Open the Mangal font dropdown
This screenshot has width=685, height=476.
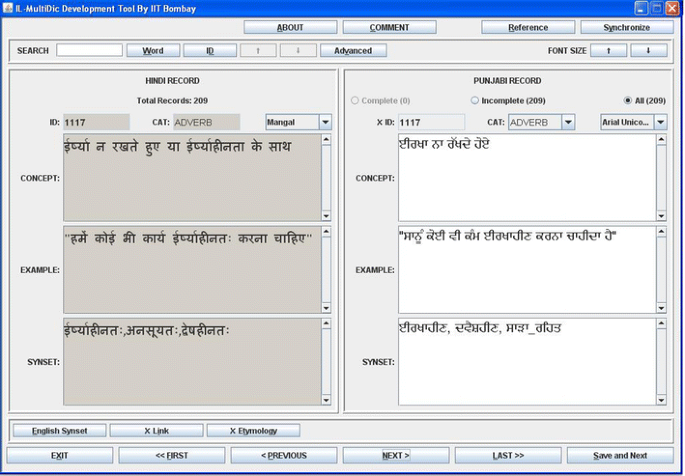point(325,122)
